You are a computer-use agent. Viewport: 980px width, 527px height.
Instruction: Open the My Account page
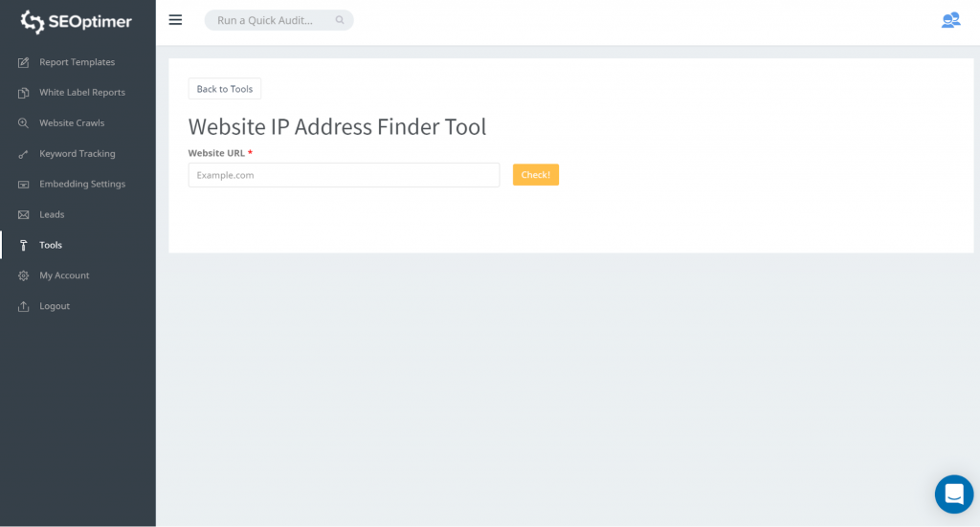[64, 275]
